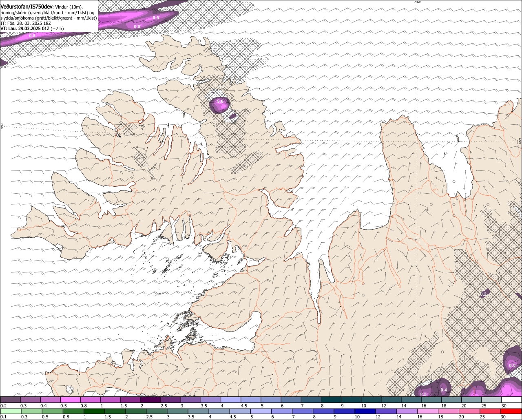This screenshot has height=420, width=522.
Task: Pick the 20 salmon pink rain scale swatch
Action: 470,411
